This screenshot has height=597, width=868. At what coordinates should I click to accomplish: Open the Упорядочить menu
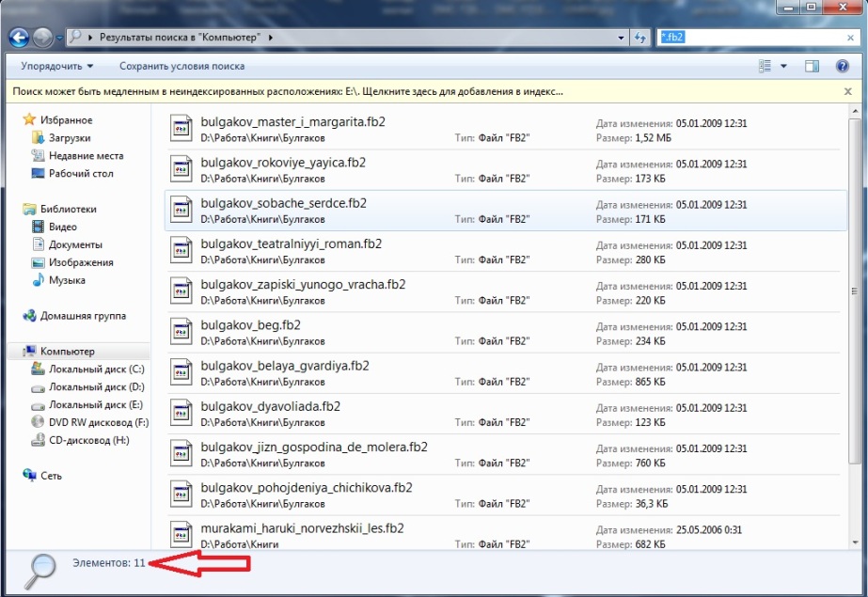57,66
